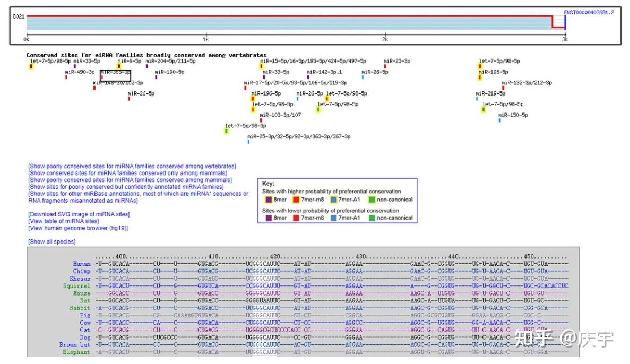630x364 pixels.
Task: Select the Squirrel species row label
Action: (x=77, y=286)
